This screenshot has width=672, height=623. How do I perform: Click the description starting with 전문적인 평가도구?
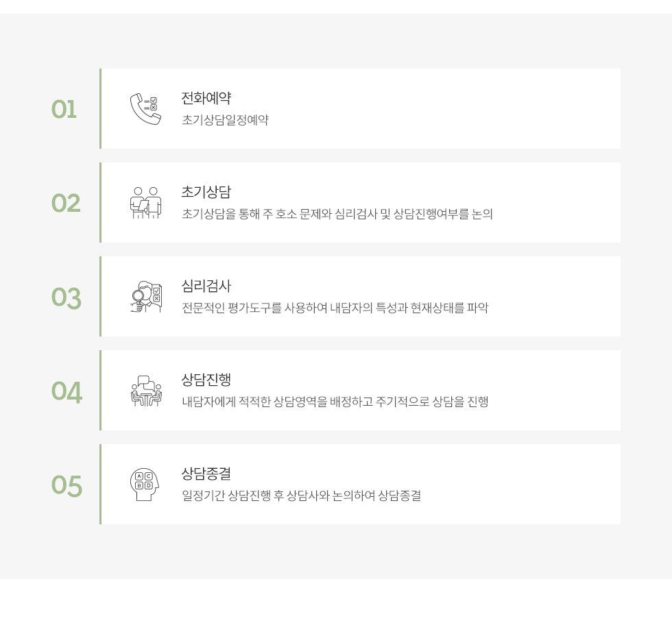tap(335, 308)
